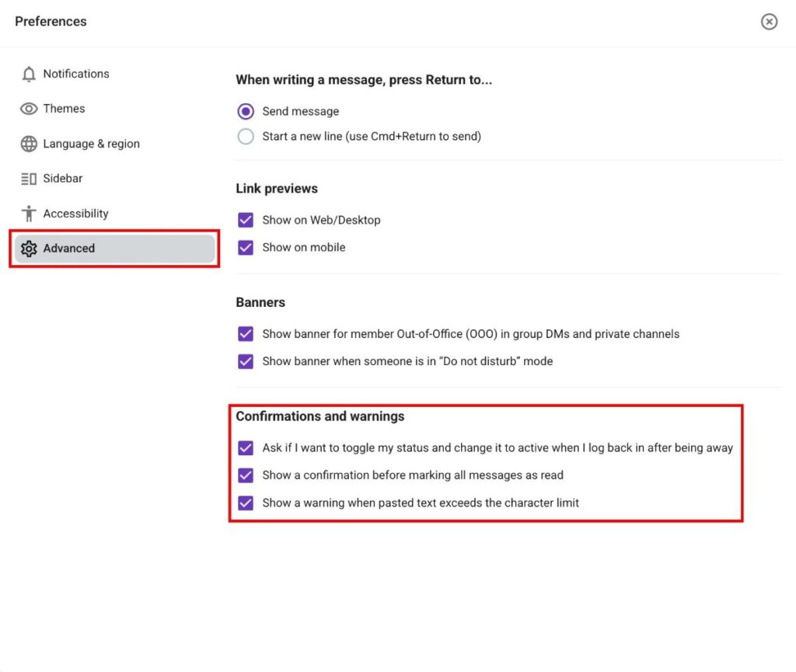Choose Start a new line option
This screenshot has width=796, height=672.
click(246, 137)
